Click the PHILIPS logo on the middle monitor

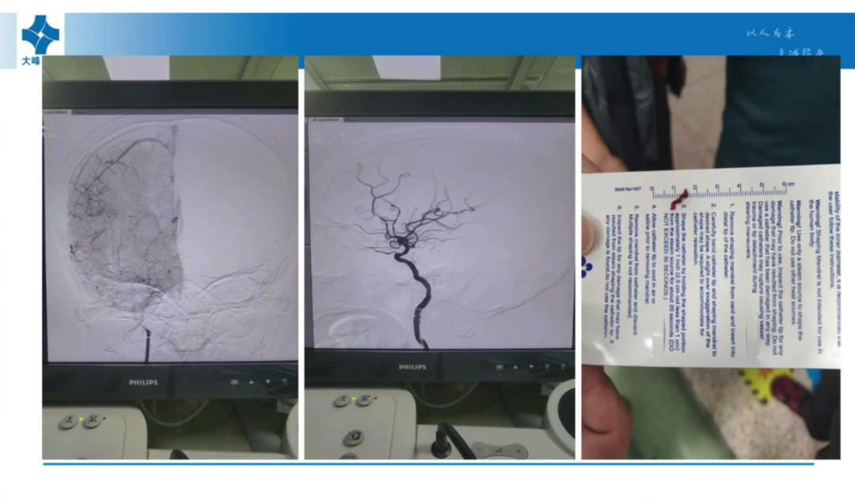coord(412,366)
